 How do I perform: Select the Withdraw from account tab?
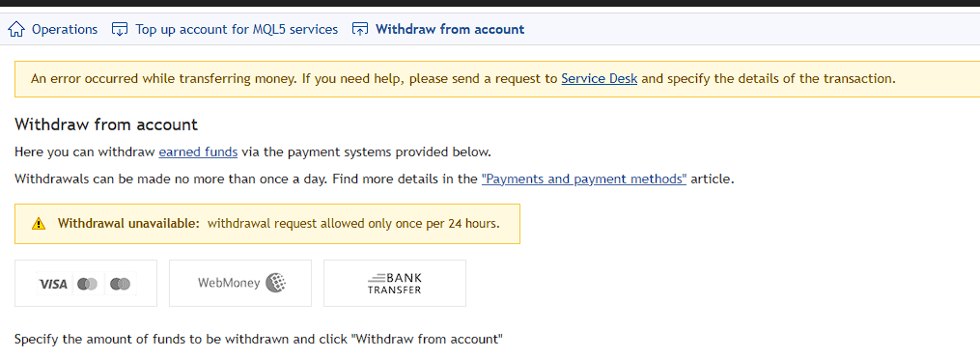tap(450, 29)
